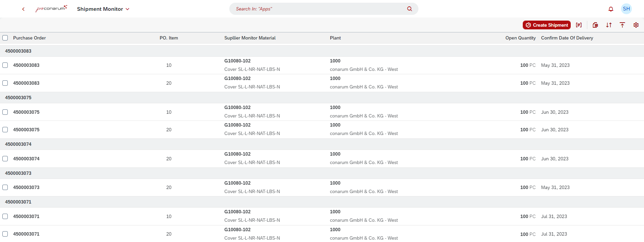The width and height of the screenshot is (644, 242).
Task: Click the Confirm Date Of Delivery column header
Action: [x=567, y=38]
